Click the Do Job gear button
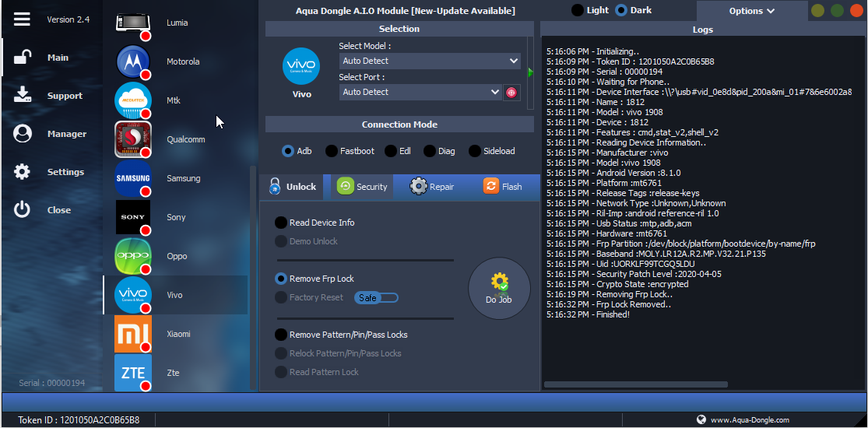 (499, 288)
